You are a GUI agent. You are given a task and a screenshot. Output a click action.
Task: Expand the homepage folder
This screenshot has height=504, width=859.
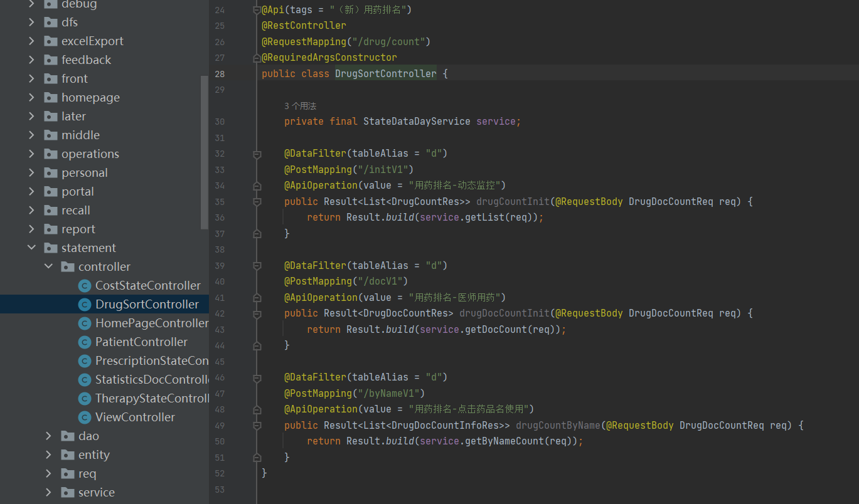(x=31, y=98)
